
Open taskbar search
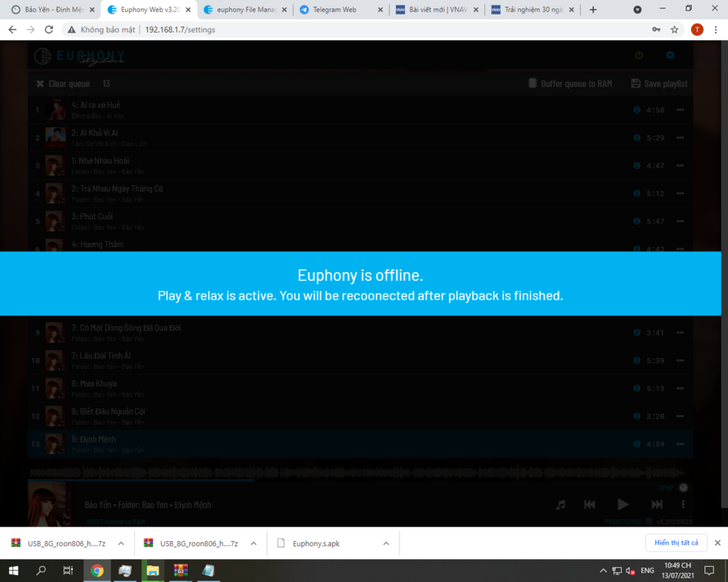point(41,571)
